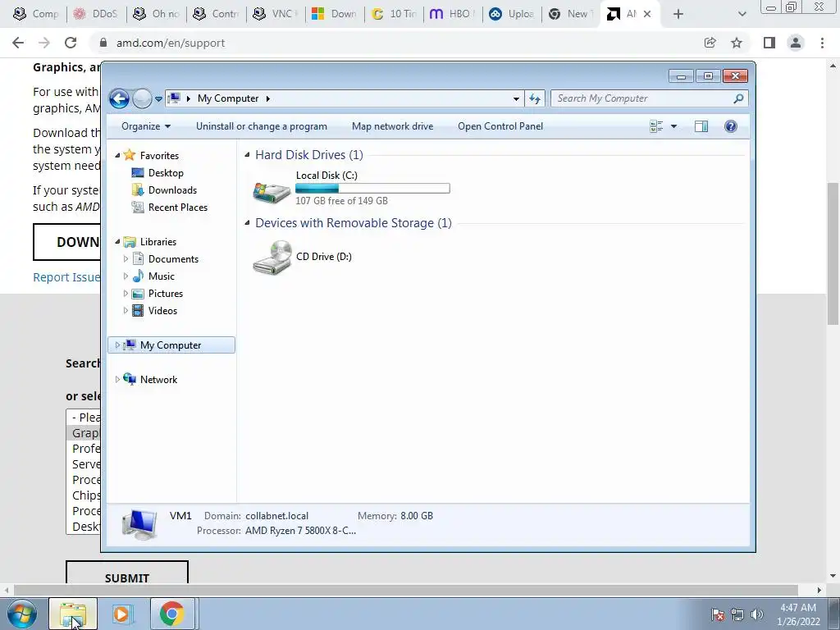Collapse the Favorites tree group
This screenshot has width=840, height=630.
click(x=117, y=155)
